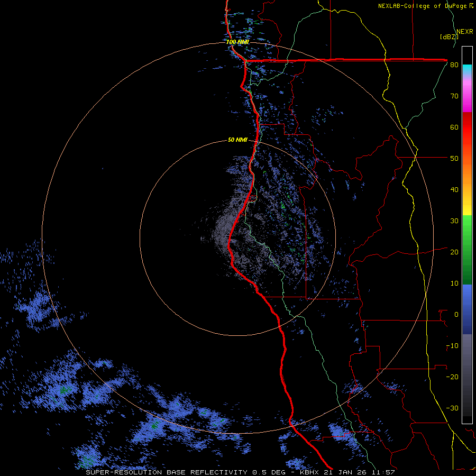Click the 80 value on the dBZ scale

(454, 65)
